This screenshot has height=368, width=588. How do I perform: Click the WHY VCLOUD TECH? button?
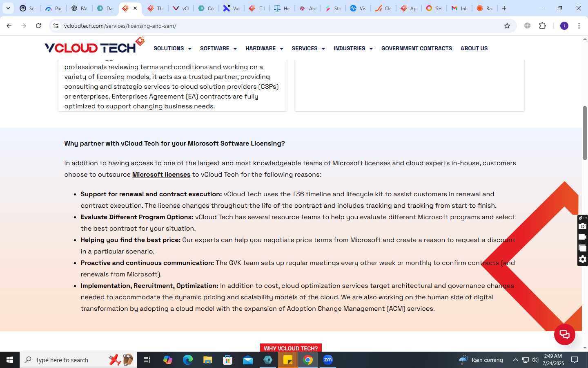(291, 348)
